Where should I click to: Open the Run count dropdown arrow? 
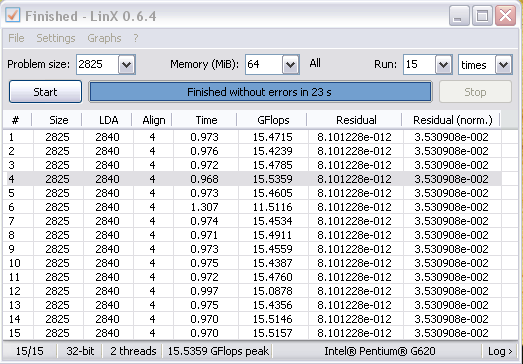[x=443, y=64]
